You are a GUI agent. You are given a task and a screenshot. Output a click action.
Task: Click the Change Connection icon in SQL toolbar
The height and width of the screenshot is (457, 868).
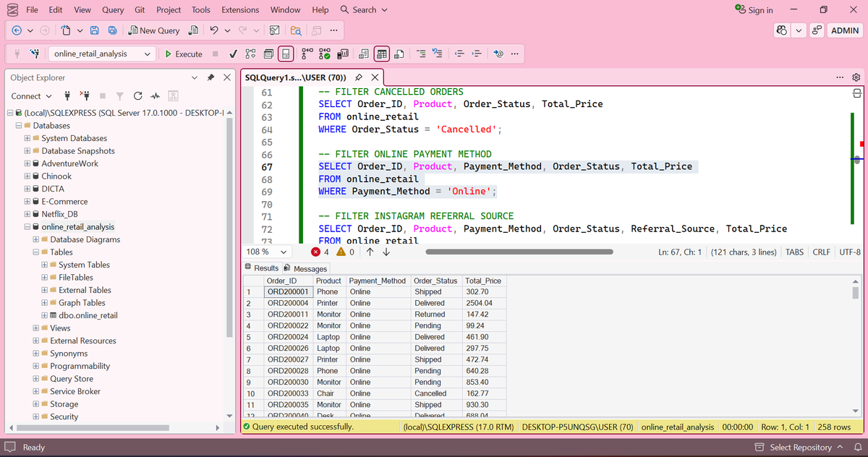[x=34, y=54]
